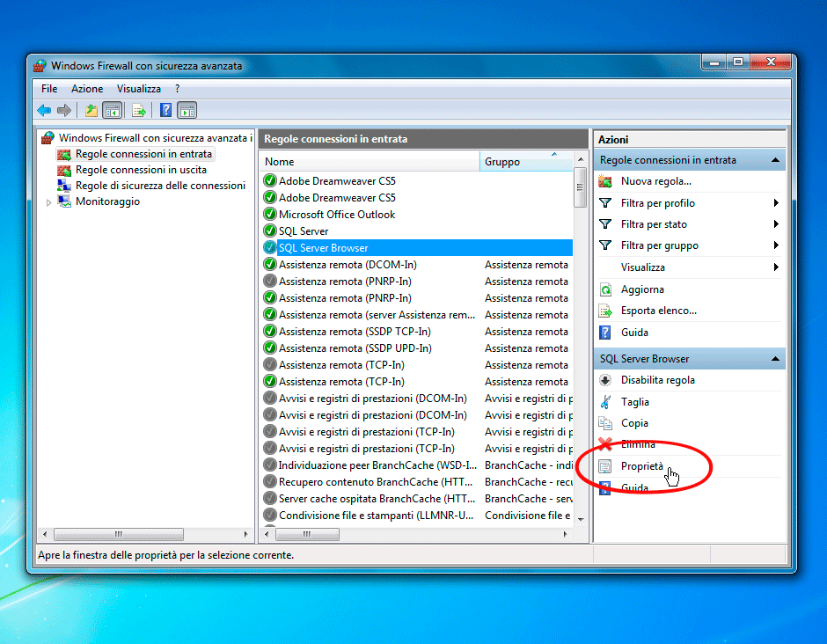The width and height of the screenshot is (827, 644).
Task: Click the firewall icon in the window title bar
Action: [40, 66]
